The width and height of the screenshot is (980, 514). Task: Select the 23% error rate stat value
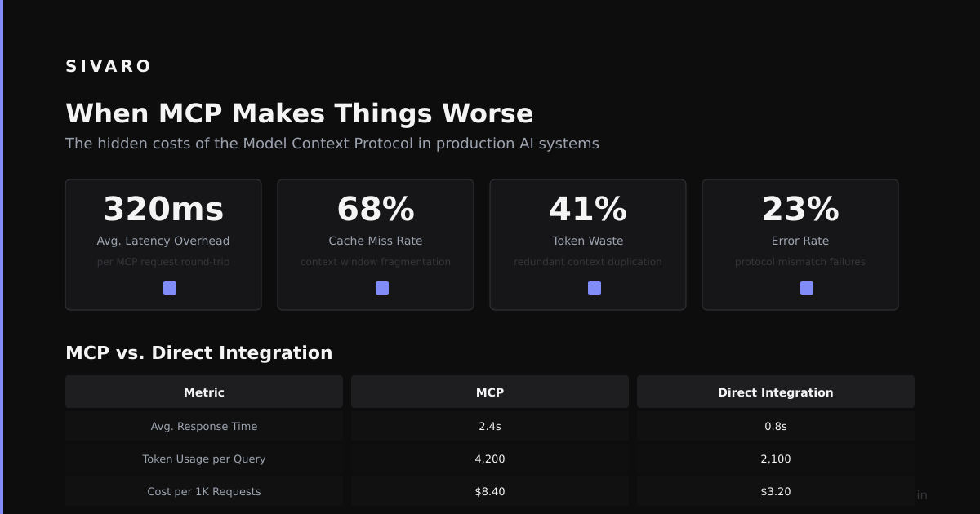pyautogui.click(x=800, y=210)
